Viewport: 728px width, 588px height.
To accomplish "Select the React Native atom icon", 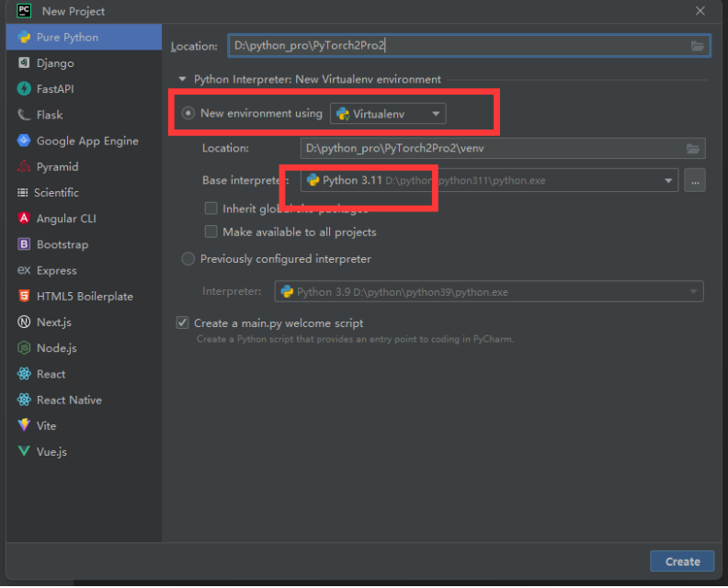I will (x=24, y=400).
